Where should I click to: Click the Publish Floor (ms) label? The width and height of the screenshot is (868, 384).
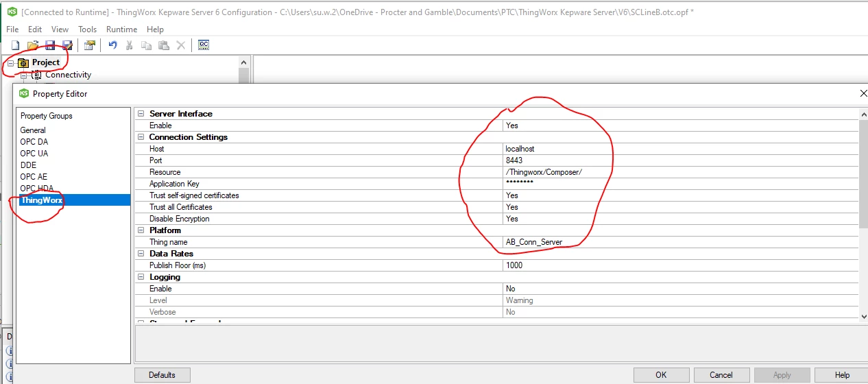[177, 265]
